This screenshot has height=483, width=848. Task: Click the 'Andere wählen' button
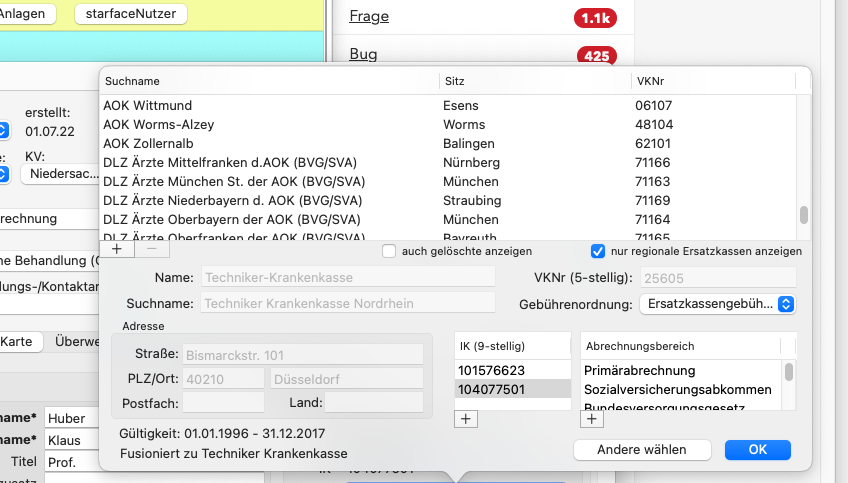pos(642,449)
